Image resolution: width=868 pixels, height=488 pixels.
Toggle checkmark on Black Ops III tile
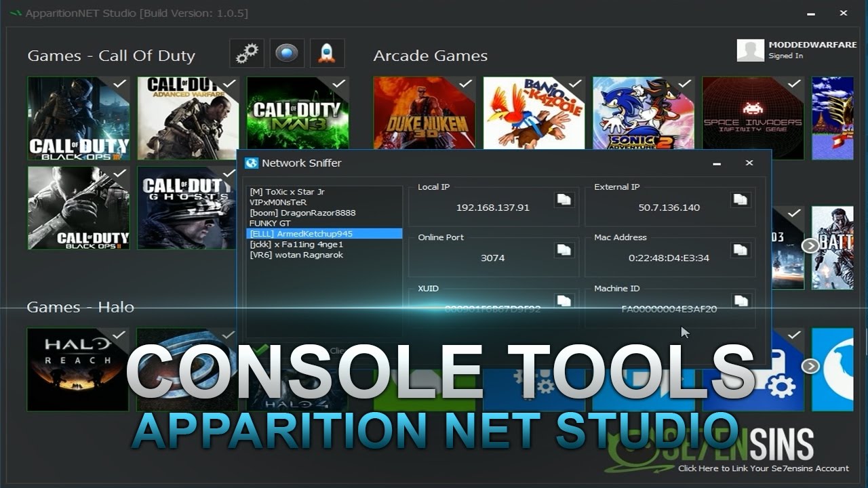click(x=120, y=83)
